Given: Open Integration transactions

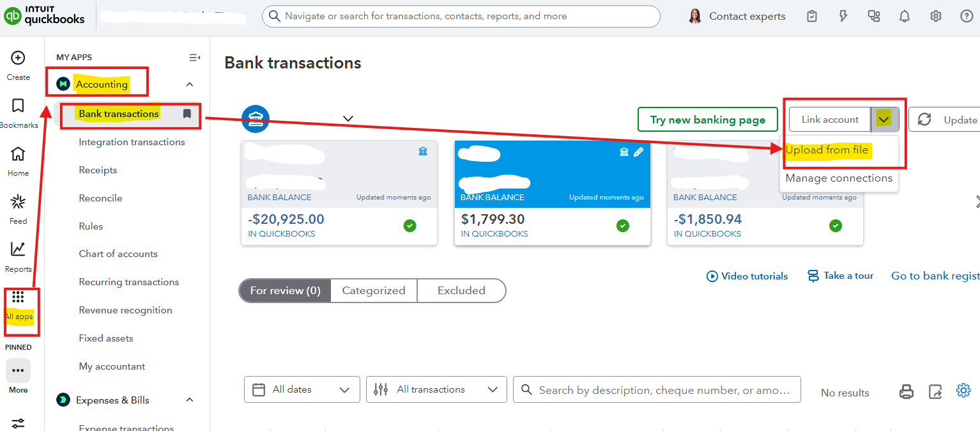Looking at the screenshot, I should coord(132,142).
